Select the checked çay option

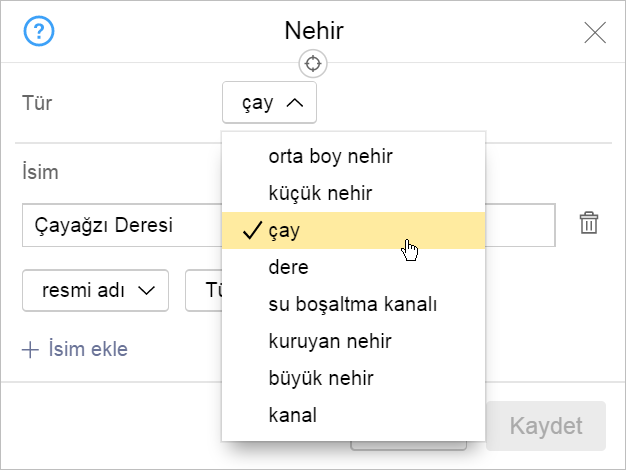353,230
